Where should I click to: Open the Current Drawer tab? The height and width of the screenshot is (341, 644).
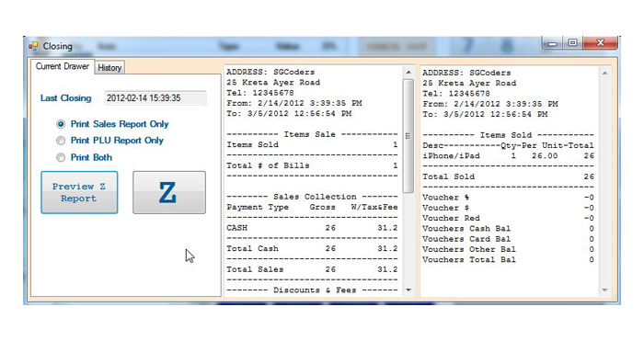pos(62,66)
